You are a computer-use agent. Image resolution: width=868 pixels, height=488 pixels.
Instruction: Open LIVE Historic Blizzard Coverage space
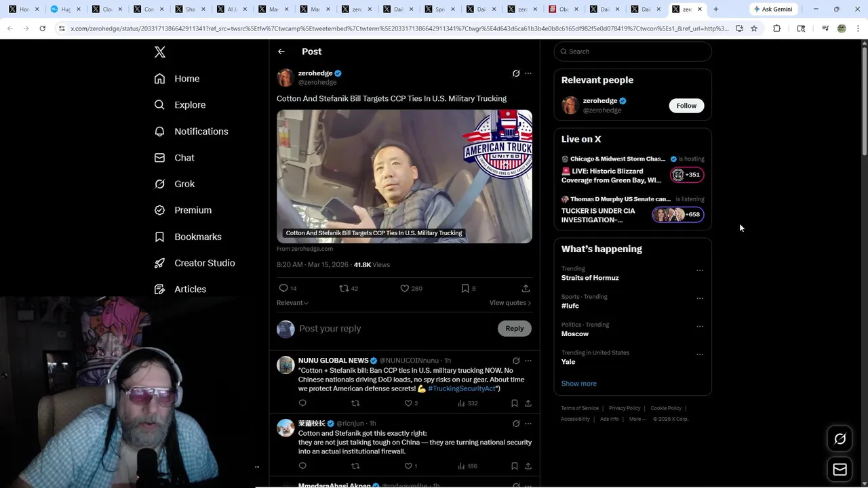click(633, 170)
